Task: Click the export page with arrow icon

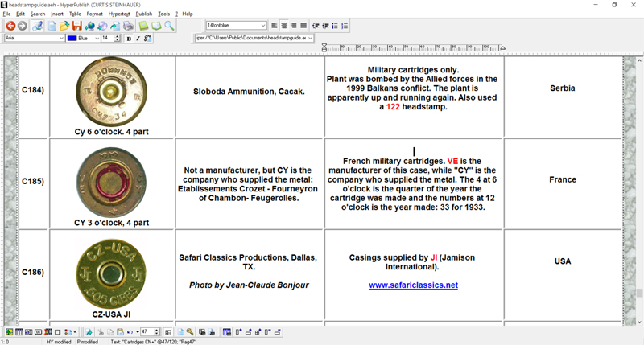Action: click(115, 26)
